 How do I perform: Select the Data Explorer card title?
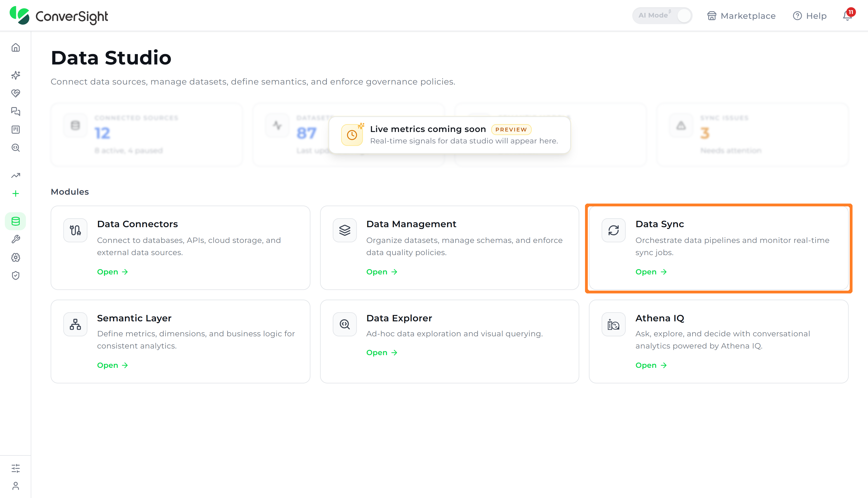click(x=399, y=318)
